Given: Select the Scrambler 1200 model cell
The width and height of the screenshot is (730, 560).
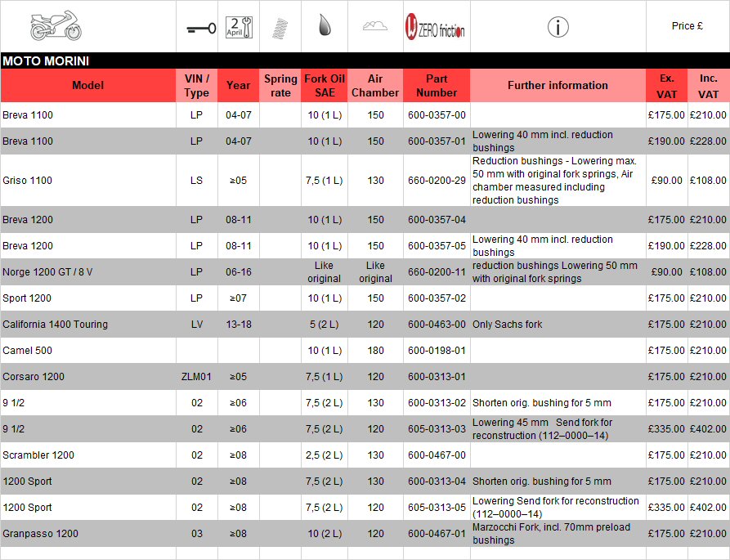Looking at the screenshot, I should tap(38, 455).
